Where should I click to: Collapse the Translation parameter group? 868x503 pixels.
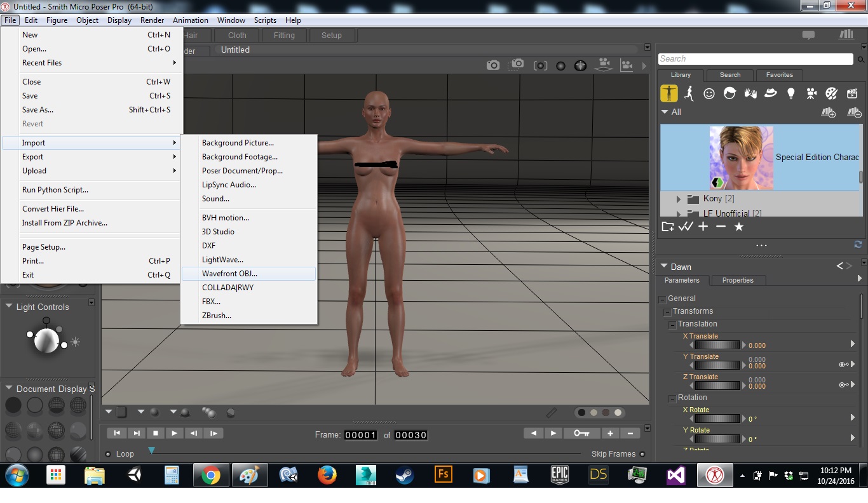click(672, 325)
